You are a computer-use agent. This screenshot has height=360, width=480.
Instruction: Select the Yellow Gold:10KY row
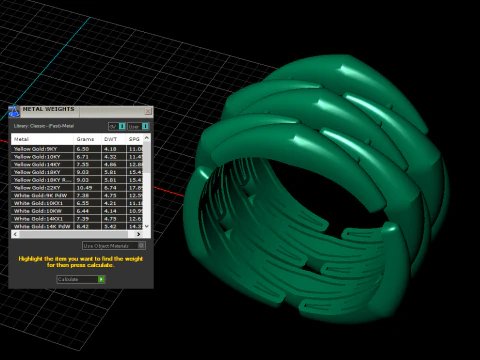77,157
